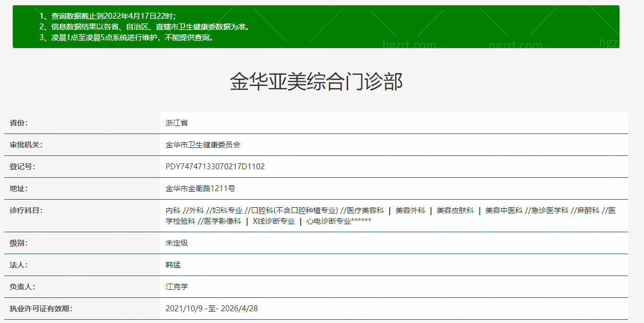Select the 地址 label
The image size is (644, 323).
pyautogui.click(x=19, y=188)
